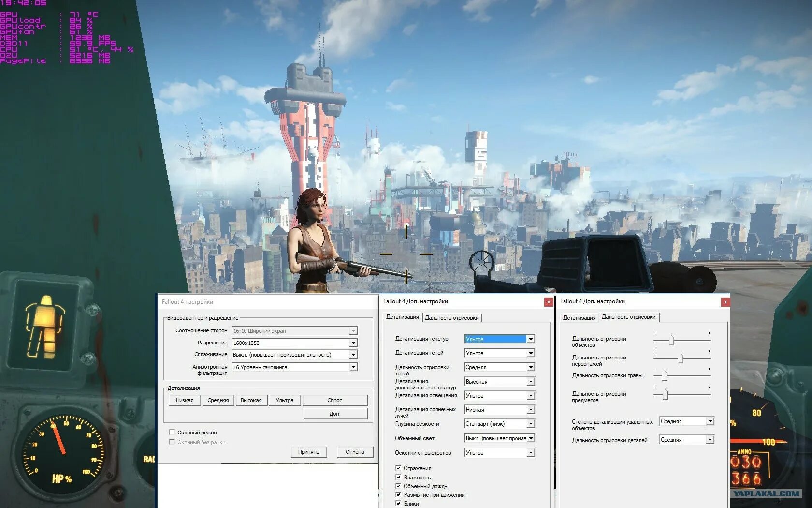Open the Разрешение dropdown showing 1680x1050
The width and height of the screenshot is (812, 508).
point(294,343)
